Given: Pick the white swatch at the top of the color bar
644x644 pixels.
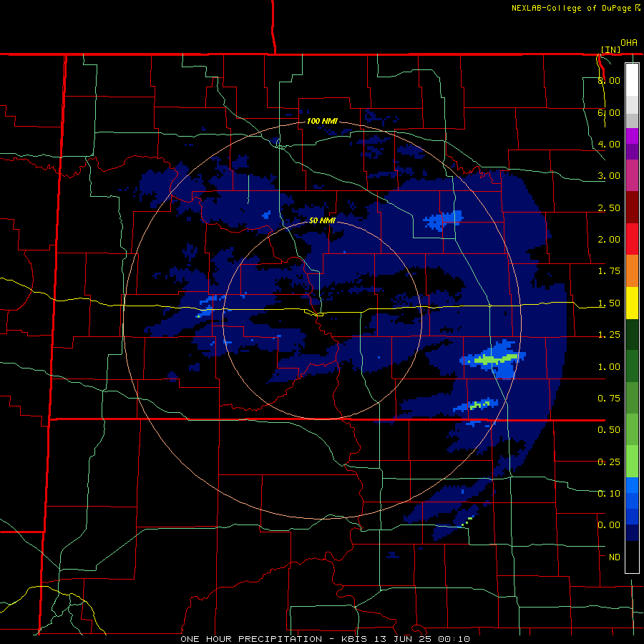Looking at the screenshot, I should [x=632, y=79].
